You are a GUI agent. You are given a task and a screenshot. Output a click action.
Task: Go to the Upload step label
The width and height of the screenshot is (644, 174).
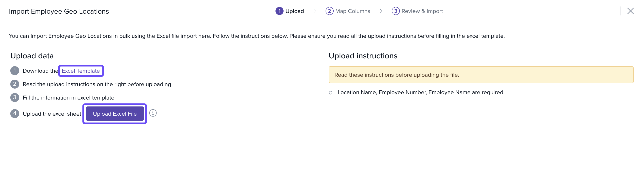tap(294, 11)
